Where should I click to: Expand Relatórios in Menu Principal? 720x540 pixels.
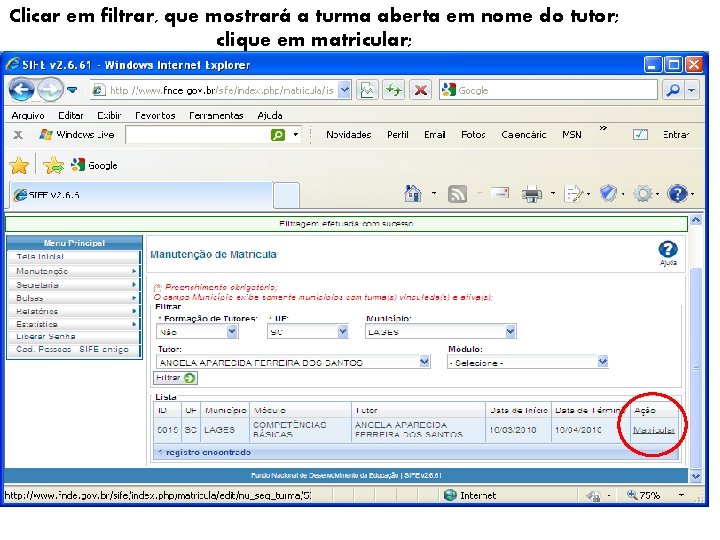(x=73, y=311)
